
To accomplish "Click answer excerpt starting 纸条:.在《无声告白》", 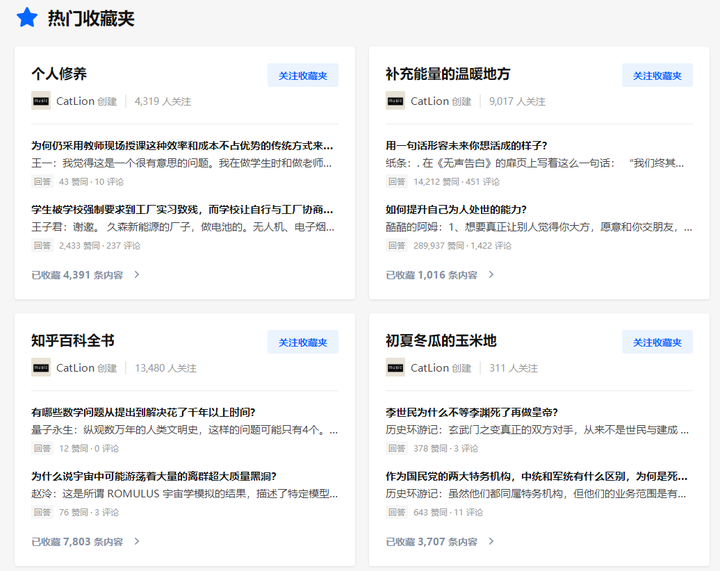I will pos(535,163).
